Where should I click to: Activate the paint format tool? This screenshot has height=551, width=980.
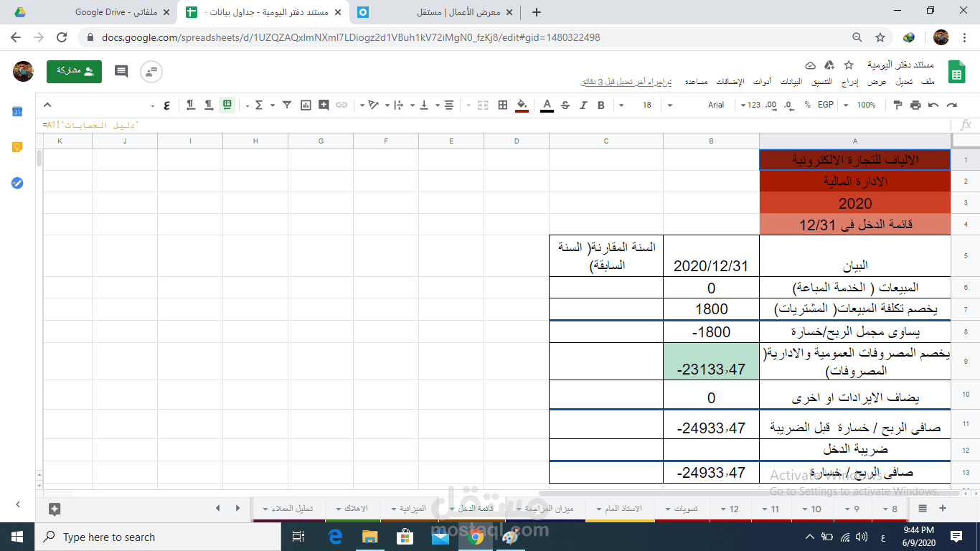click(897, 105)
